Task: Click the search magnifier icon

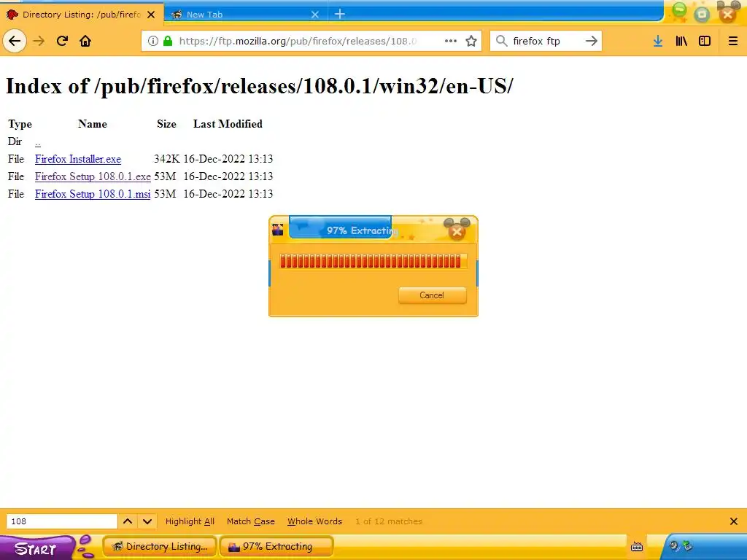Action: [502, 41]
